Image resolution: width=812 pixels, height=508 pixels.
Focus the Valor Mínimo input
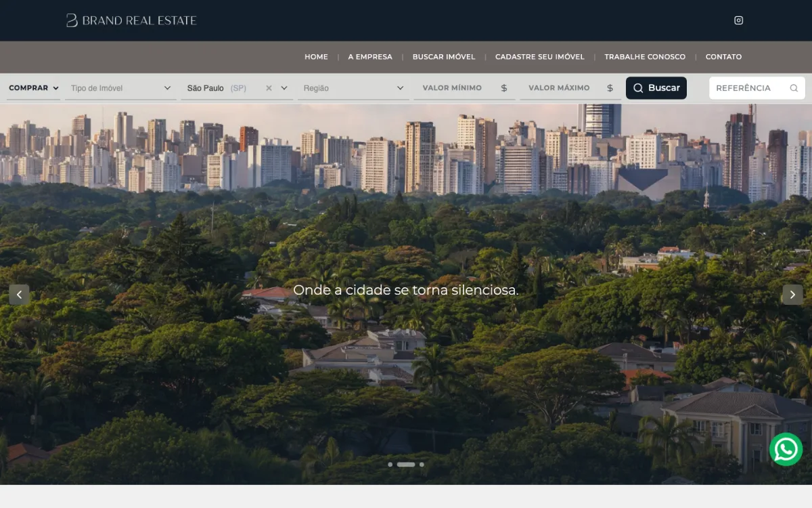[464, 88]
